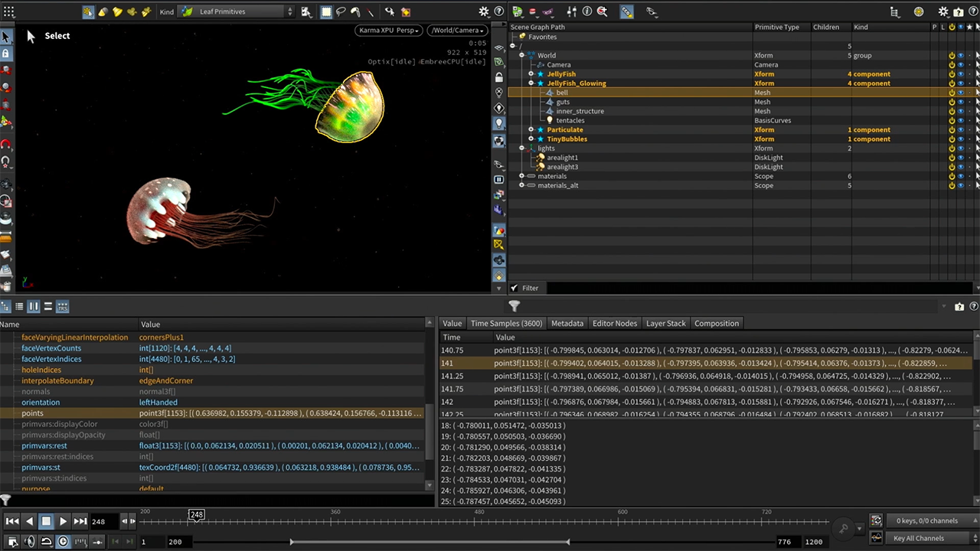Toggle visibility eye for bell mesh
The height and width of the screenshot is (551, 980).
(x=961, y=93)
